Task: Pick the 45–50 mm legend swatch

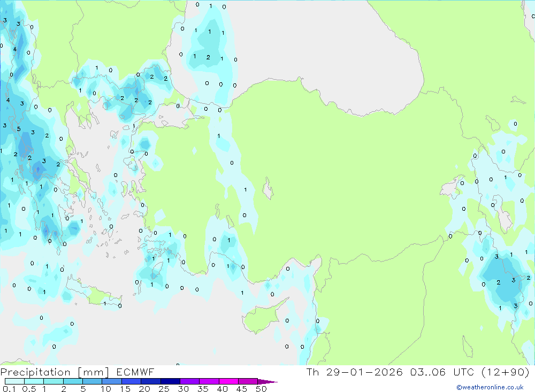Action: (248, 381)
